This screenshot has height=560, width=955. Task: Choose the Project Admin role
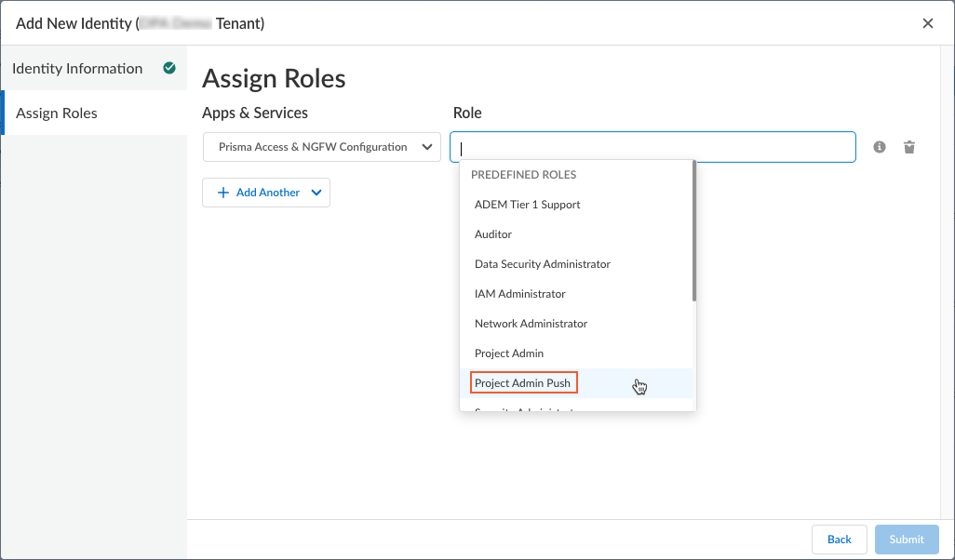508,353
